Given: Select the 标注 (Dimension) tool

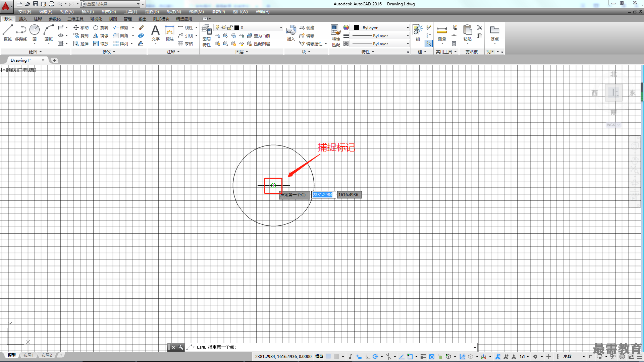Looking at the screenshot, I should [x=169, y=33].
